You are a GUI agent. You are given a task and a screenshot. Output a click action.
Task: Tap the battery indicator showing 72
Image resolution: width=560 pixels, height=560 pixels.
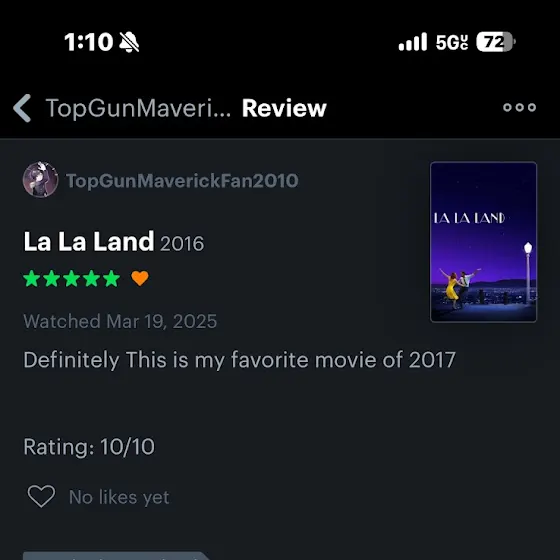[496, 42]
